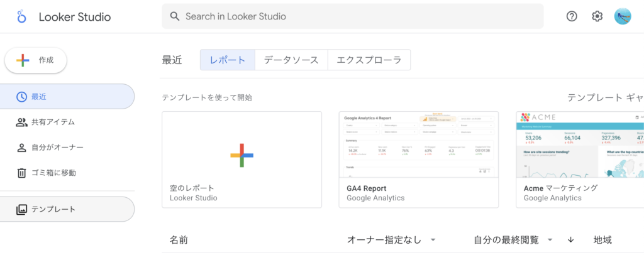Click the ゴミ箱に移動 trash icon

(21, 172)
